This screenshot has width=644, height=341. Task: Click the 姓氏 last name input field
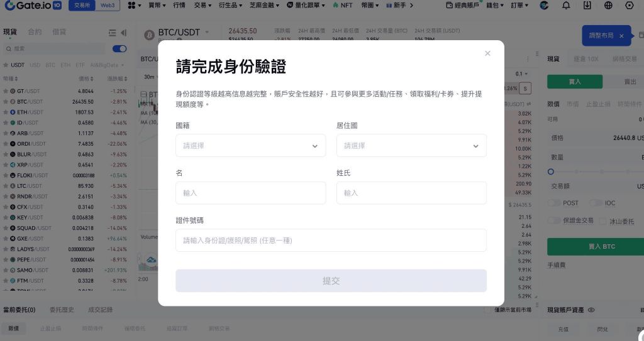click(x=411, y=193)
